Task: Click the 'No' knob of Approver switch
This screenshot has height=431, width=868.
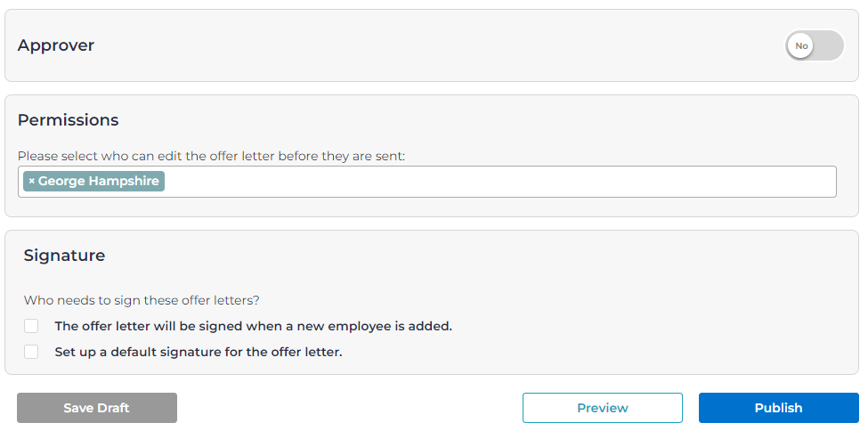Action: point(801,45)
